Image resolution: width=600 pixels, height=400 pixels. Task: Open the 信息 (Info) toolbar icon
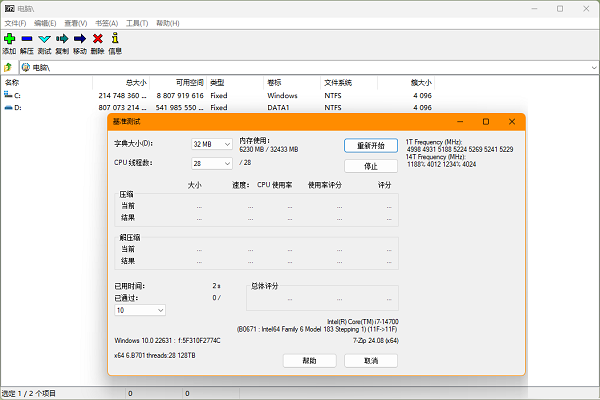coord(114,39)
